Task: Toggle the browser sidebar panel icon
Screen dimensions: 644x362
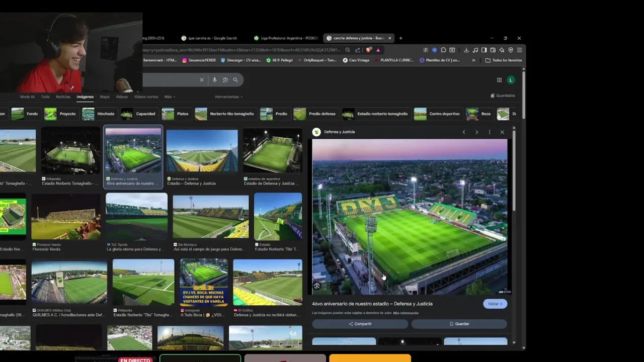Action: tap(484, 50)
